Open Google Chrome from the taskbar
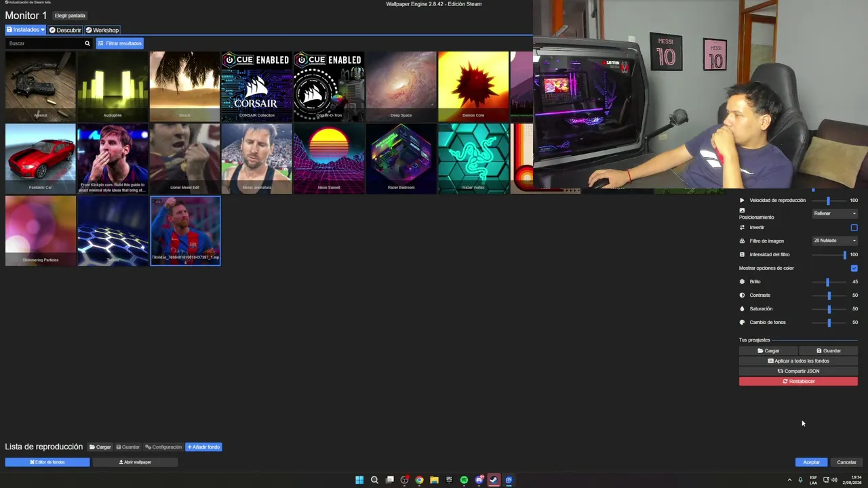Viewport: 868px width, 488px height. tap(420, 480)
